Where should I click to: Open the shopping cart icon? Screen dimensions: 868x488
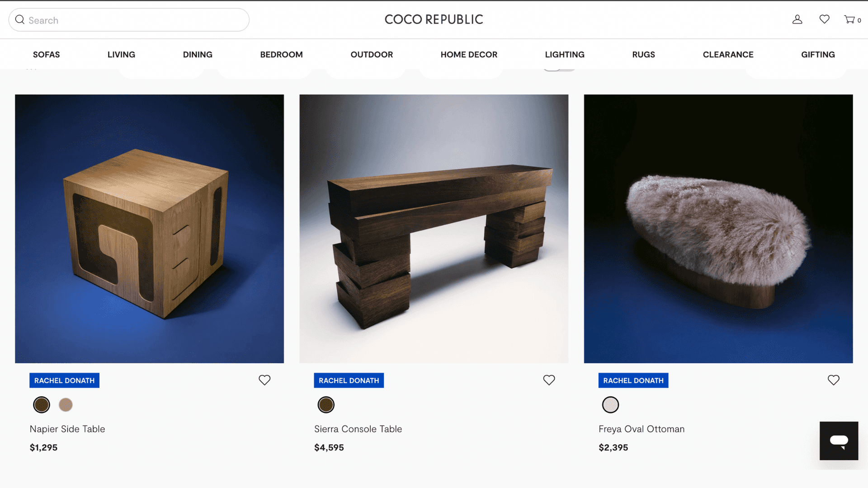click(852, 19)
